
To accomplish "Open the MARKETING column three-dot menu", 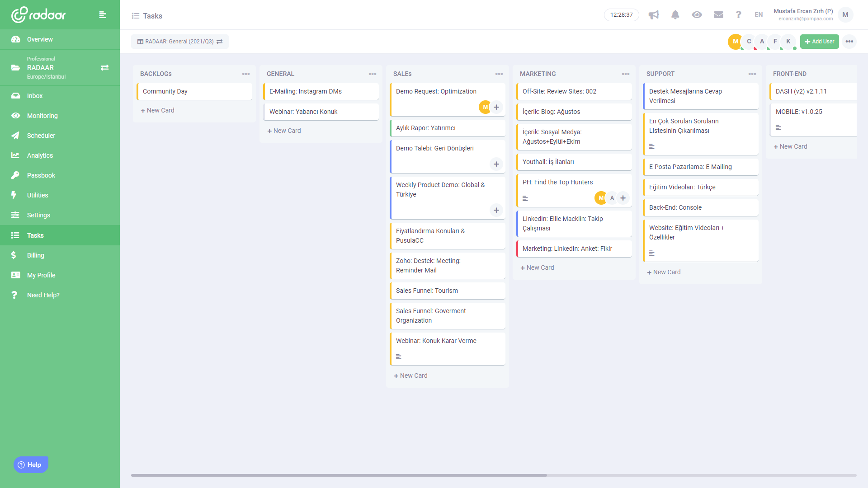I will point(625,74).
